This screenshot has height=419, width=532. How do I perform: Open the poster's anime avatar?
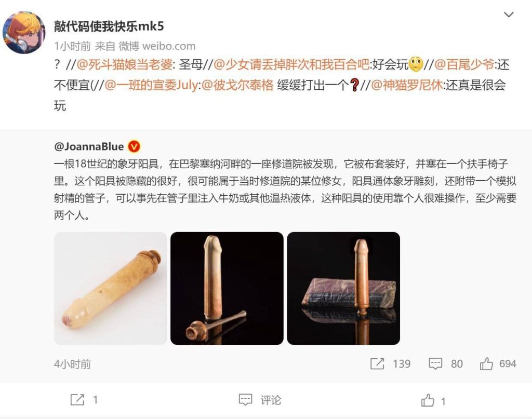24,33
